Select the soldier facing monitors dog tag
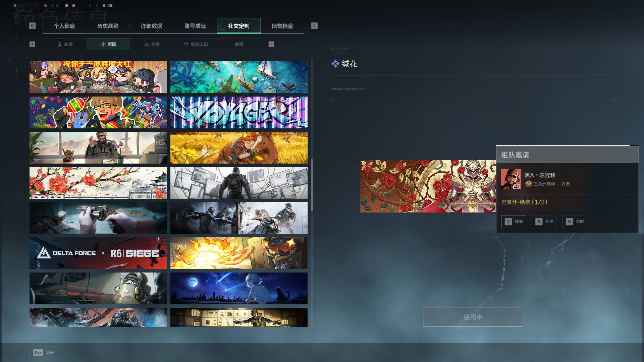644x362 pixels. (239, 183)
